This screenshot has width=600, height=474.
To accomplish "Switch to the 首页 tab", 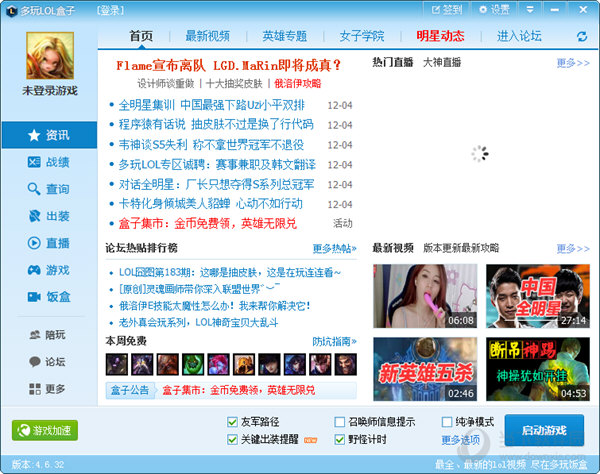I will point(141,36).
